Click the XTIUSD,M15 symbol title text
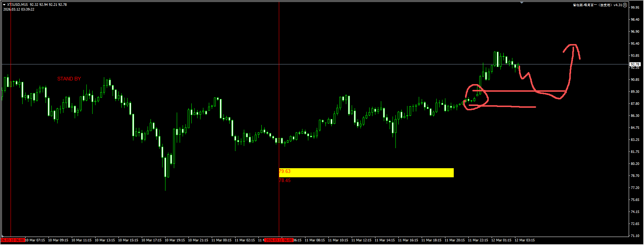Image resolution: width=644 pixels, height=245 pixels. tap(17, 5)
